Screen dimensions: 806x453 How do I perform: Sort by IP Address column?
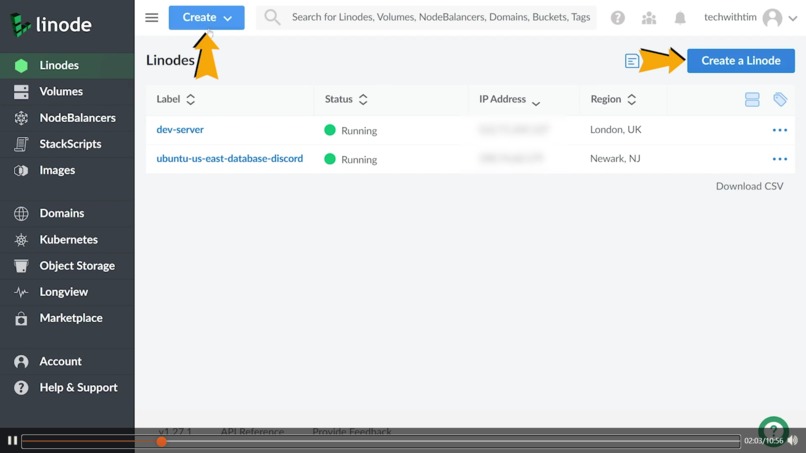(509, 99)
